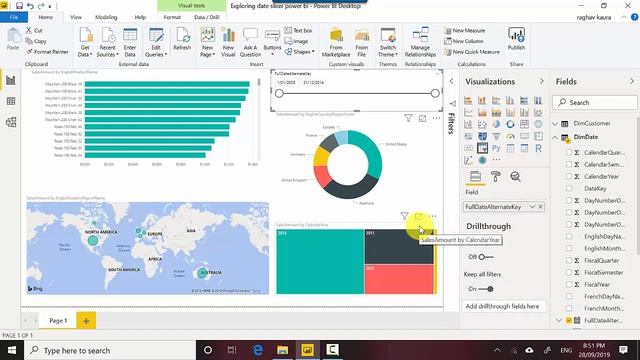Open the Edit Queries dropdown

point(156,42)
